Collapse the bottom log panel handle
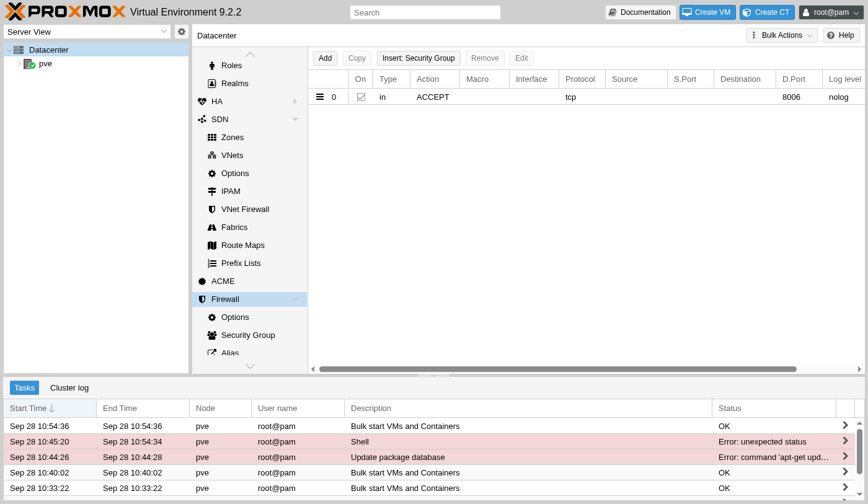Screen dimensions: 868x504 (x=434, y=375)
